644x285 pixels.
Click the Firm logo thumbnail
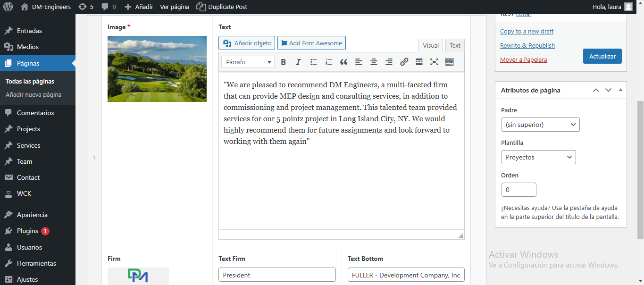click(x=138, y=276)
